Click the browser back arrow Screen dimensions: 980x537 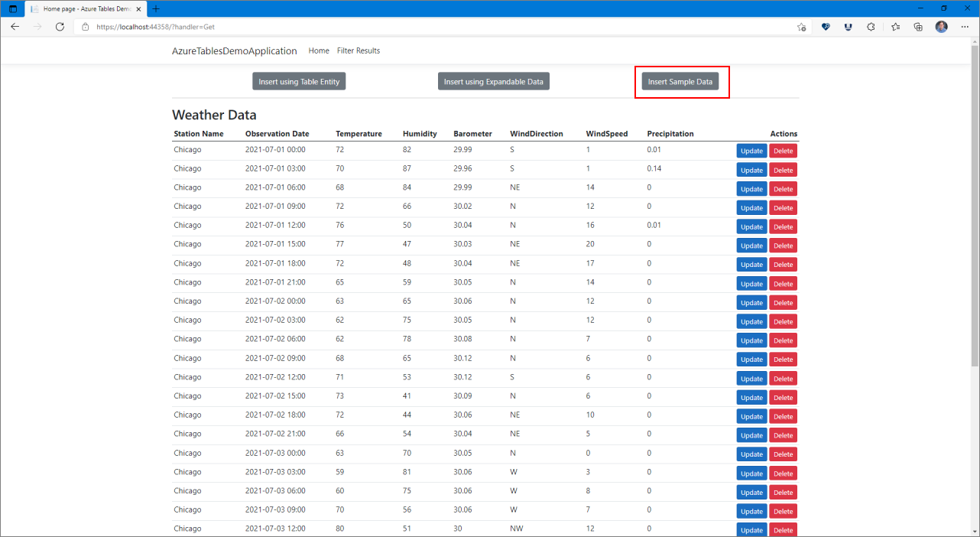15,27
